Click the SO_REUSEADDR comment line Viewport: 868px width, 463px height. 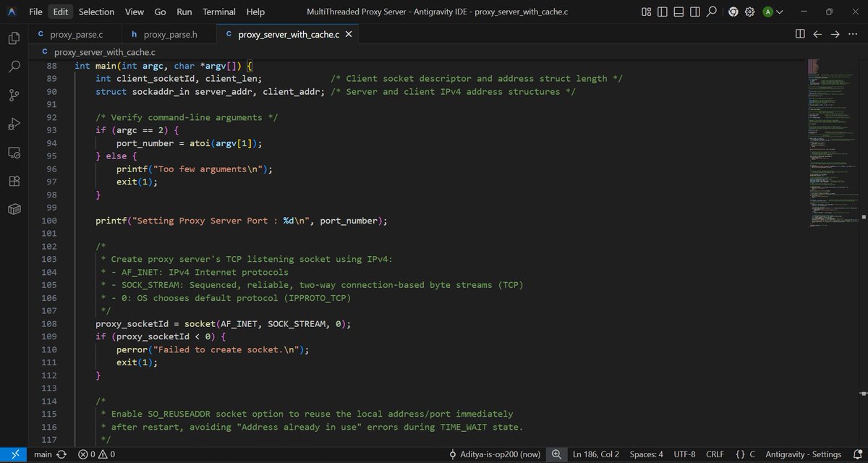307,414
